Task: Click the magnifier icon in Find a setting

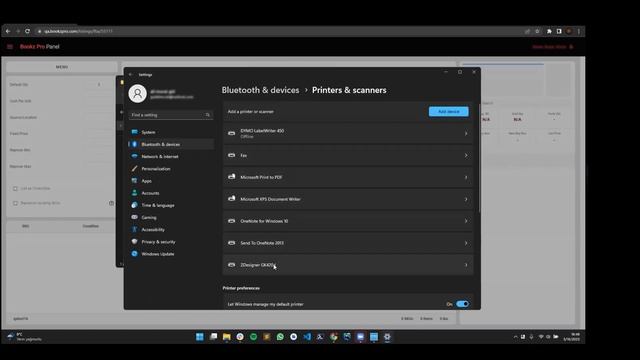Action: point(208,115)
